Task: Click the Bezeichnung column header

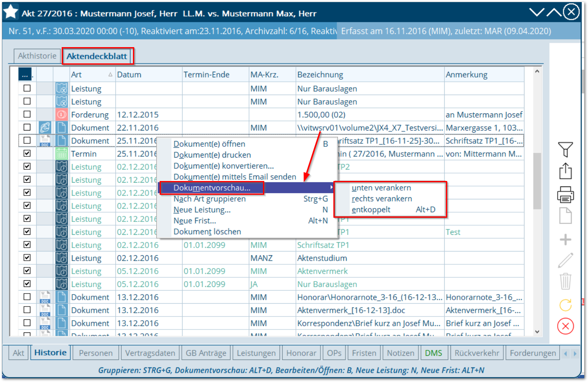Action: point(370,75)
